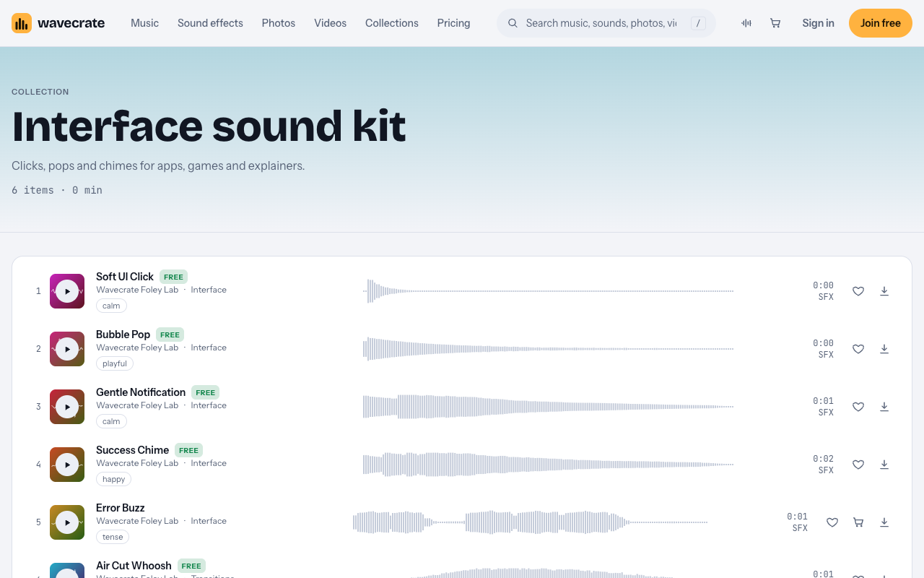The height and width of the screenshot is (578, 924).
Task: Play the Gentle Notification sound
Action: coord(67,407)
